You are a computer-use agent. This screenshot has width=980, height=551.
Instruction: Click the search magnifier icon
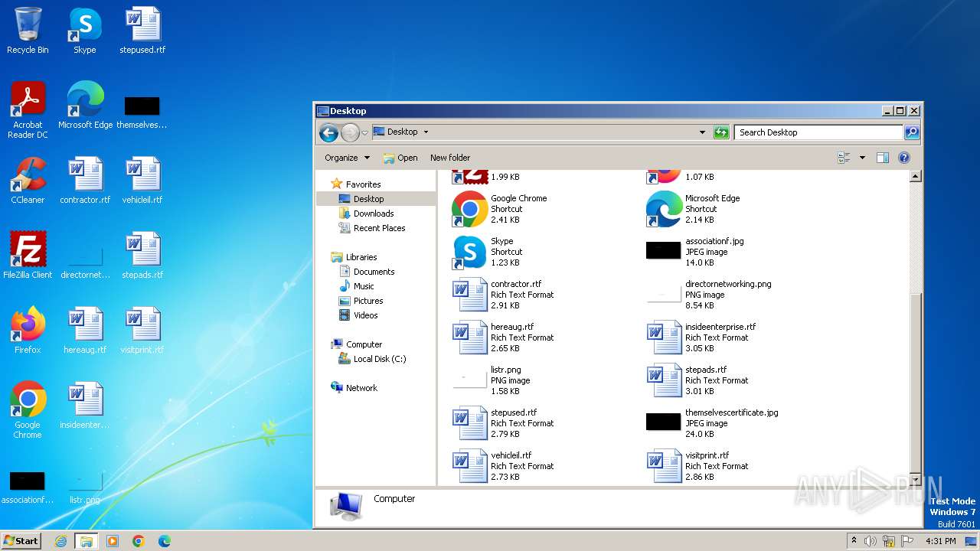pyautogui.click(x=912, y=132)
